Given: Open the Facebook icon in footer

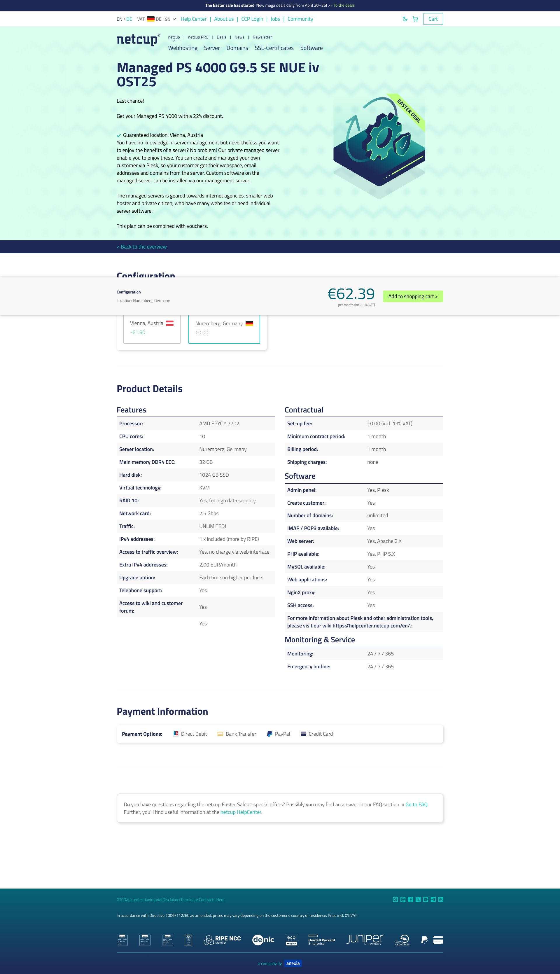Looking at the screenshot, I should [x=410, y=899].
